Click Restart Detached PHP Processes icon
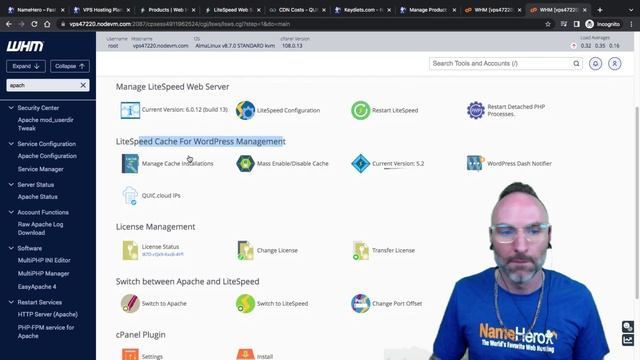The height and width of the screenshot is (360, 640). click(476, 110)
